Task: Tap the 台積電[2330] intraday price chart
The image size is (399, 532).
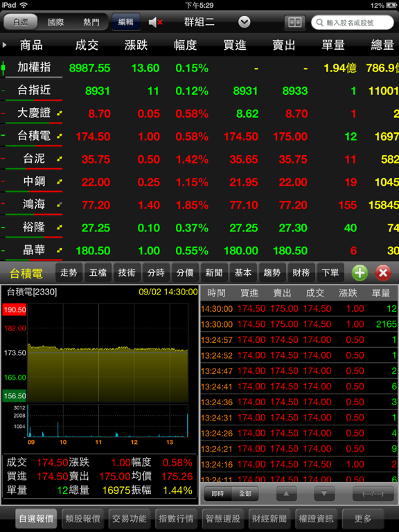Action: coord(107,353)
